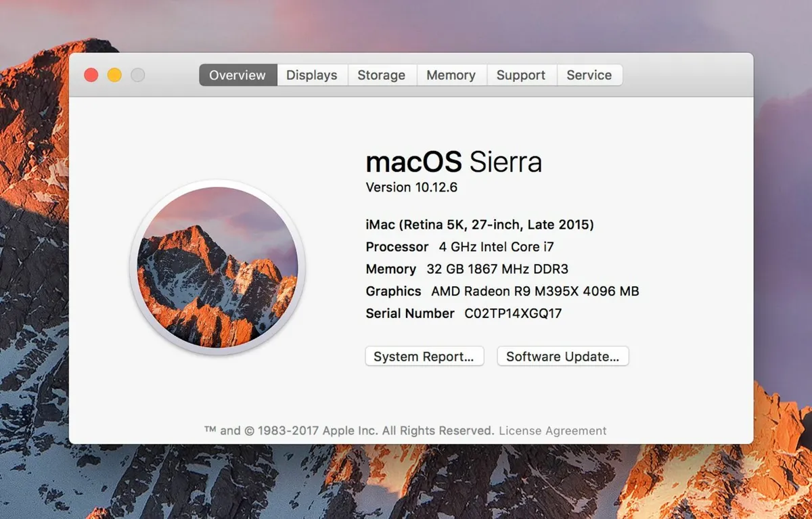The image size is (812, 519).
Task: Click the System Report button
Action: [424, 357]
